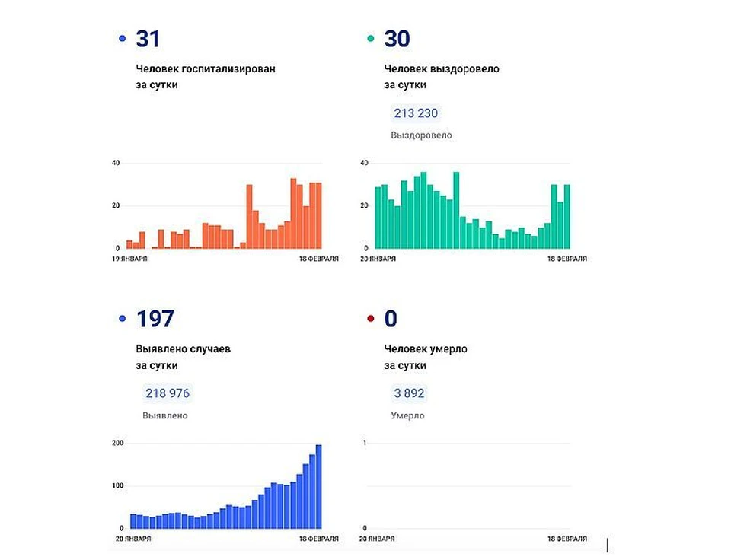Select the 213 230 recovered total badge
Image resolution: width=731 pixels, height=560 pixels.
click(416, 113)
